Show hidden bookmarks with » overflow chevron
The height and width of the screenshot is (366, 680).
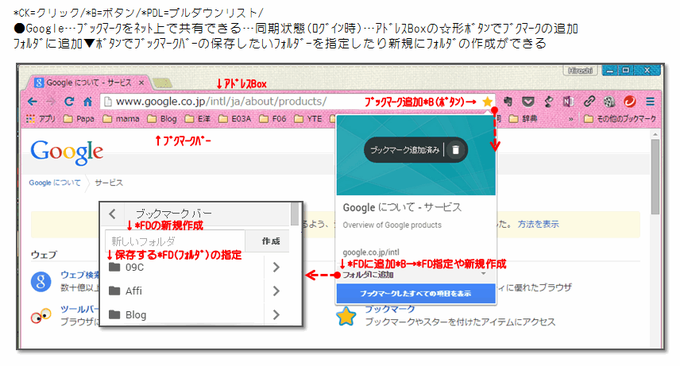[x=571, y=119]
